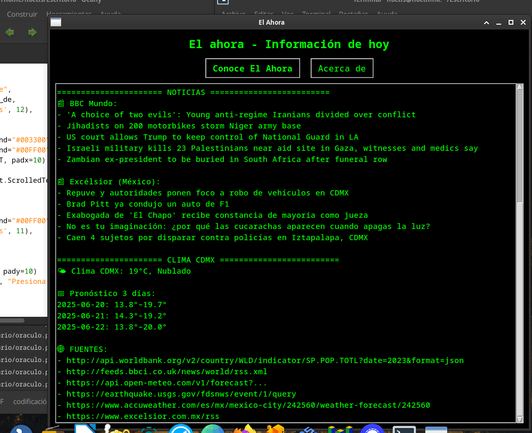Click the excelsior.com.mx/rss source line
This screenshot has height=433, width=532.
142,416
